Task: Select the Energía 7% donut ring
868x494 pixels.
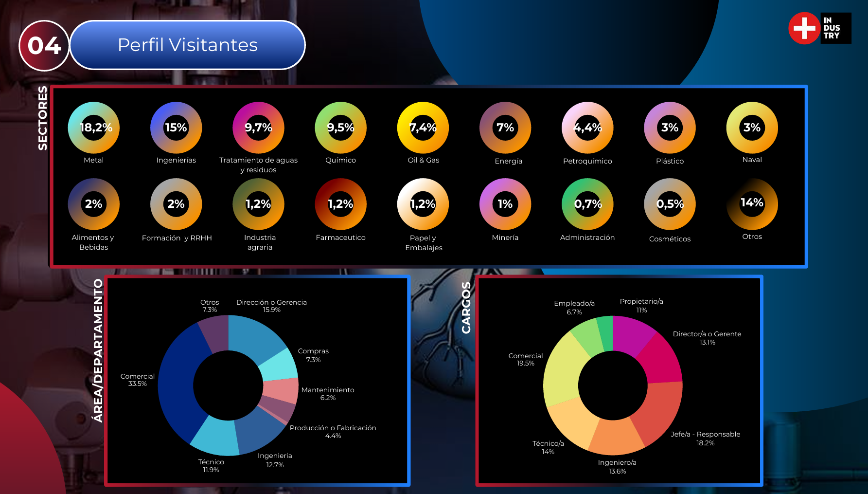Action: 505,128
